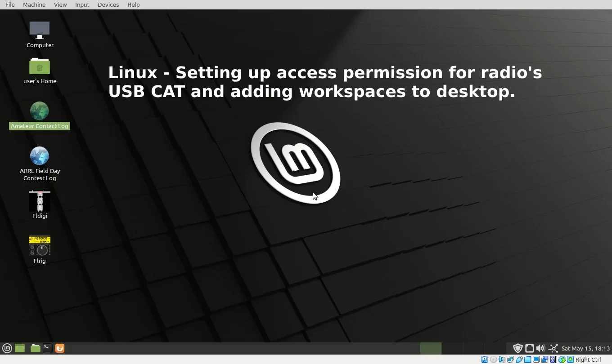Image resolution: width=612 pixels, height=364 pixels.
Task: Select the Flrig desktop icon
Action: 40,250
